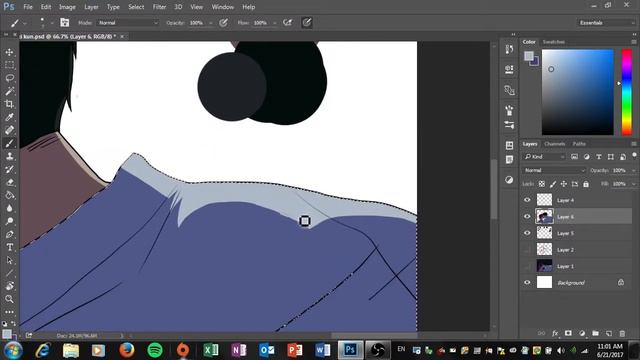Image resolution: width=640 pixels, height=360 pixels.
Task: Open the File menu
Action: tap(28, 7)
